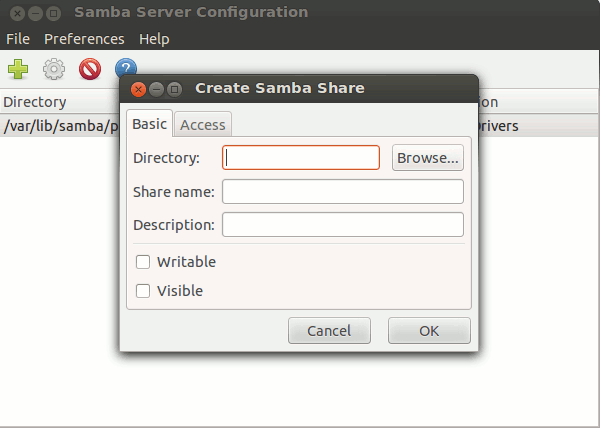
Task: Minimize the Samba Server Configuration window
Action: click(35, 13)
